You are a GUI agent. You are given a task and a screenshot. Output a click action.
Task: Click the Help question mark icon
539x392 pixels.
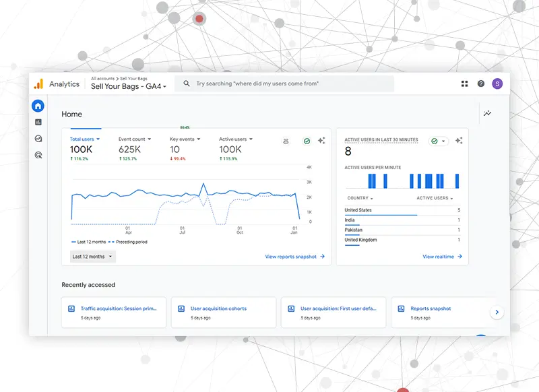pos(480,84)
